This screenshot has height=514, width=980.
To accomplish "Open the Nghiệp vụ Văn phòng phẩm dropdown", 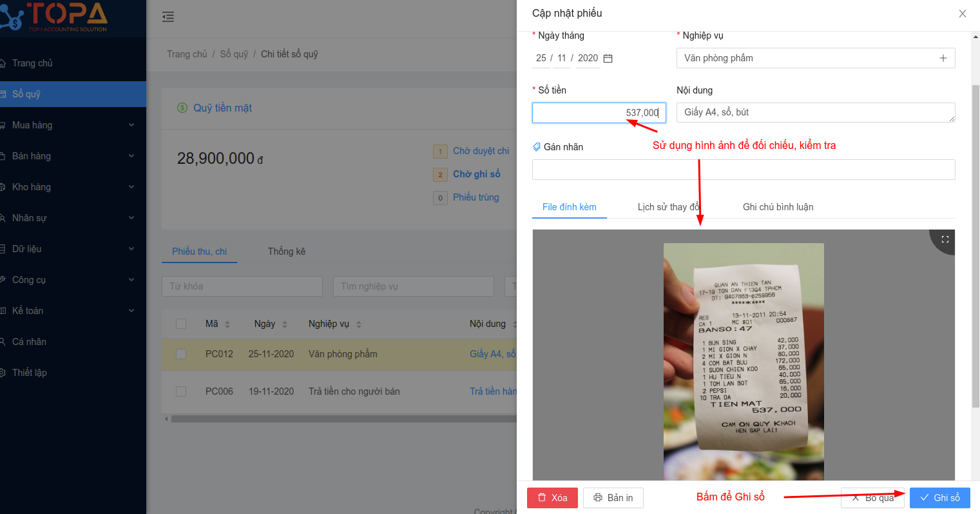I will [816, 58].
